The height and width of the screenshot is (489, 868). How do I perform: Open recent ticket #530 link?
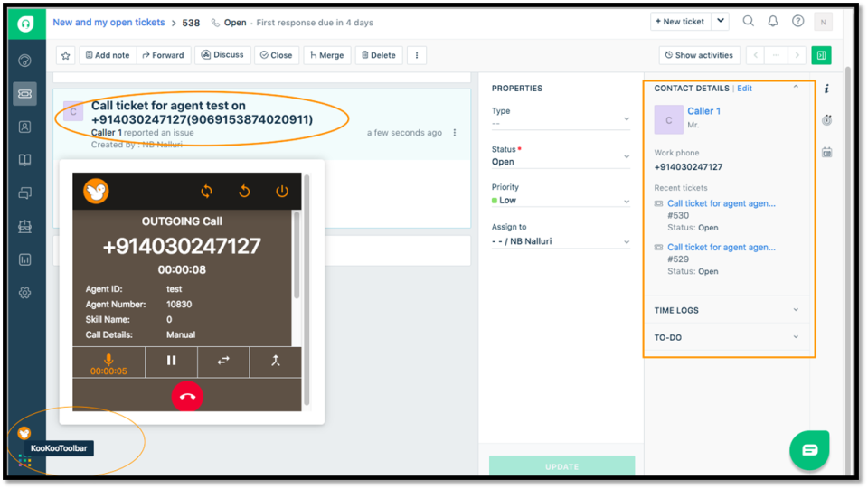[722, 203]
